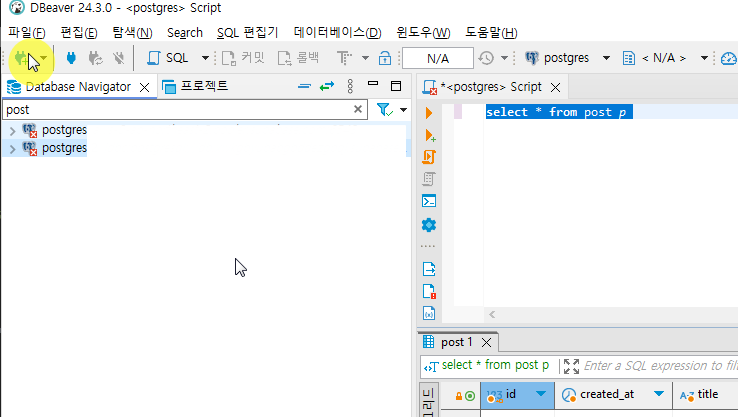The height and width of the screenshot is (417, 738).
Task: Open editor settings gear icon
Action: (429, 225)
